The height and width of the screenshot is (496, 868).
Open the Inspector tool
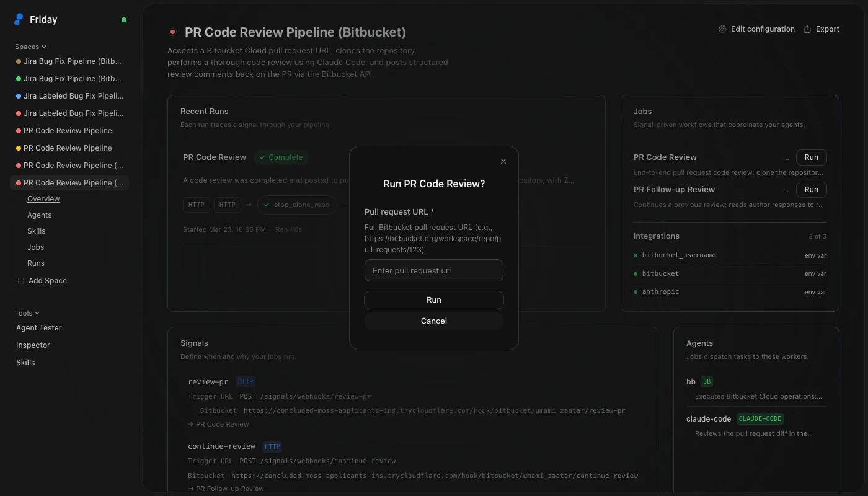pos(33,345)
